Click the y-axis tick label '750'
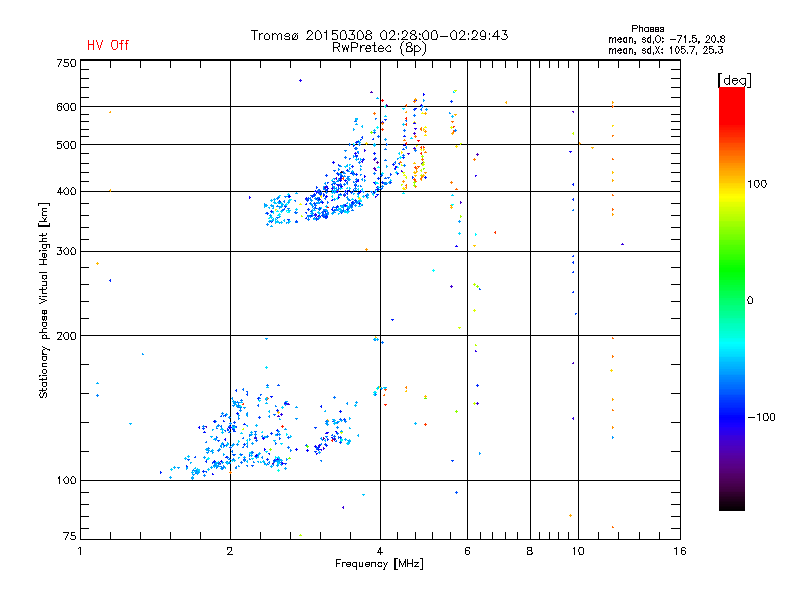Screen dimensions: 800x600 click(x=66, y=63)
